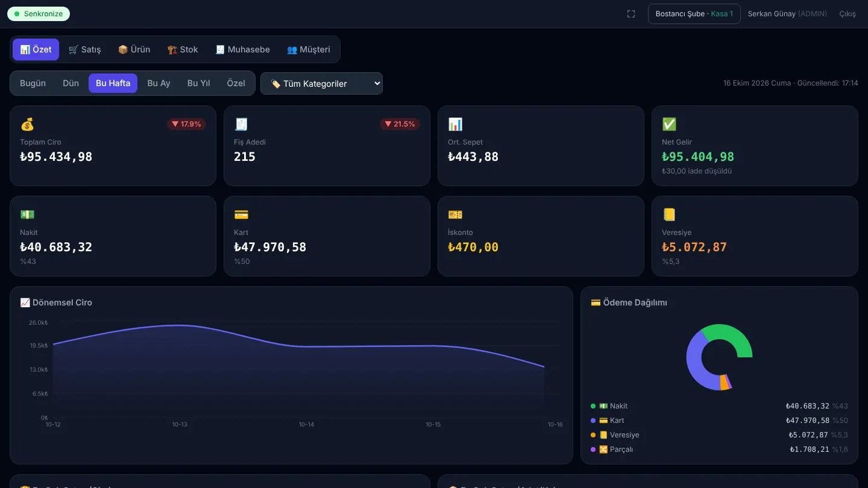868x488 pixels.
Task: Click the receipt icon on Fiş Adedi card
Action: 241,124
